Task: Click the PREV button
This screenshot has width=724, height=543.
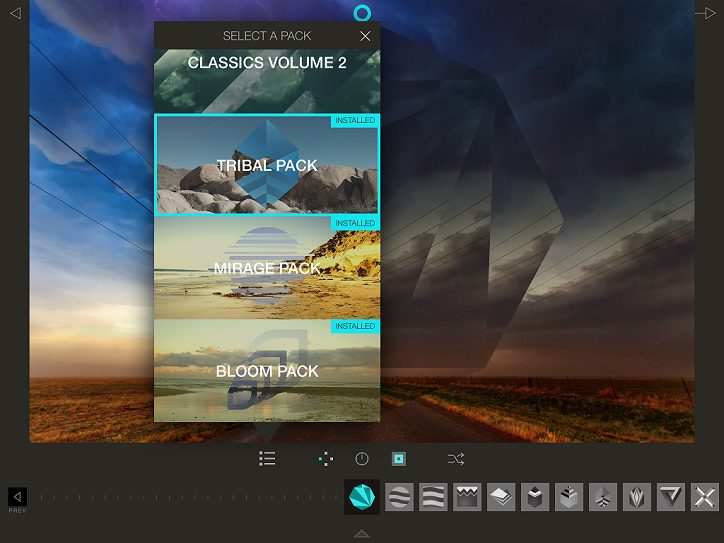Action: click(17, 500)
